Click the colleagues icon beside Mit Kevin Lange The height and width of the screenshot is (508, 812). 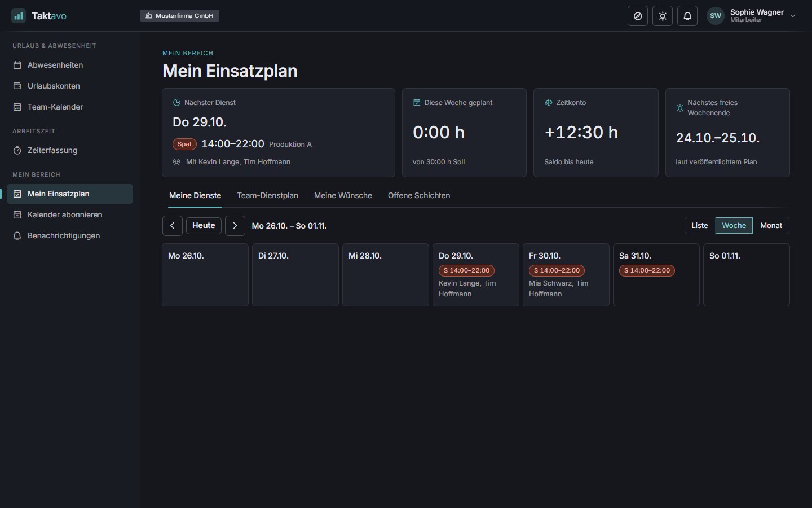(x=176, y=162)
